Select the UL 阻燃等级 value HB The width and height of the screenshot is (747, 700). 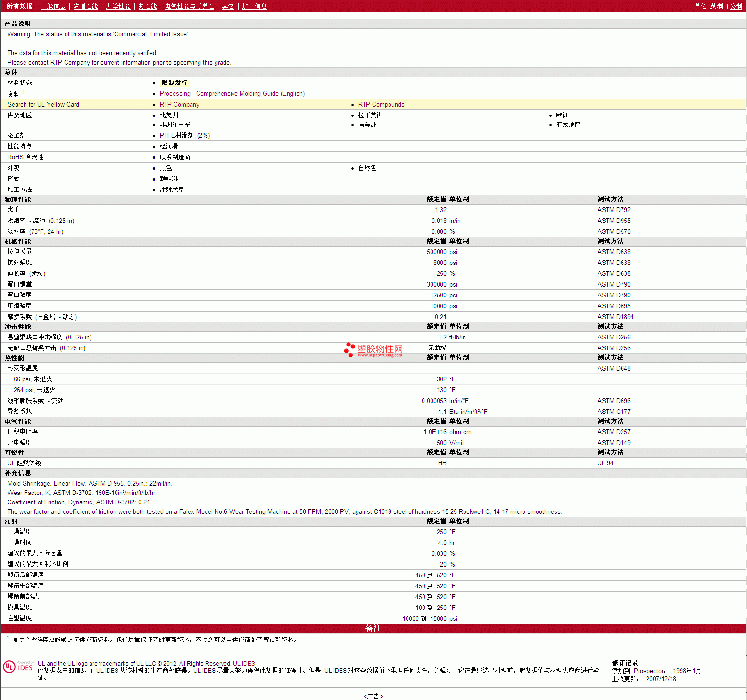[442, 463]
